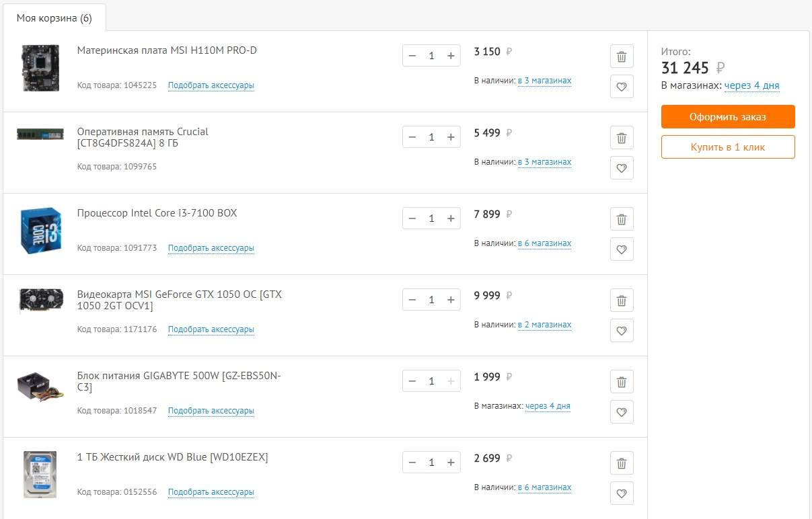Click the Оформить заказ button
This screenshot has height=519, width=812.
coord(728,116)
